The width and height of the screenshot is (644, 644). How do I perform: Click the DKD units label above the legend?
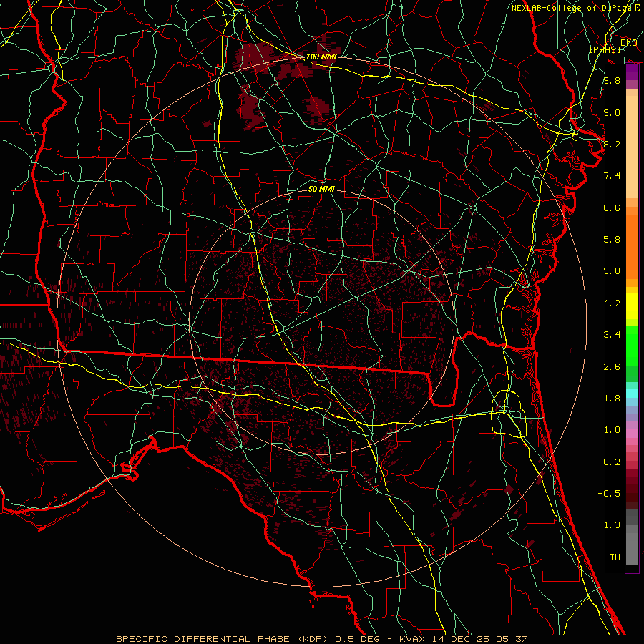click(x=629, y=43)
